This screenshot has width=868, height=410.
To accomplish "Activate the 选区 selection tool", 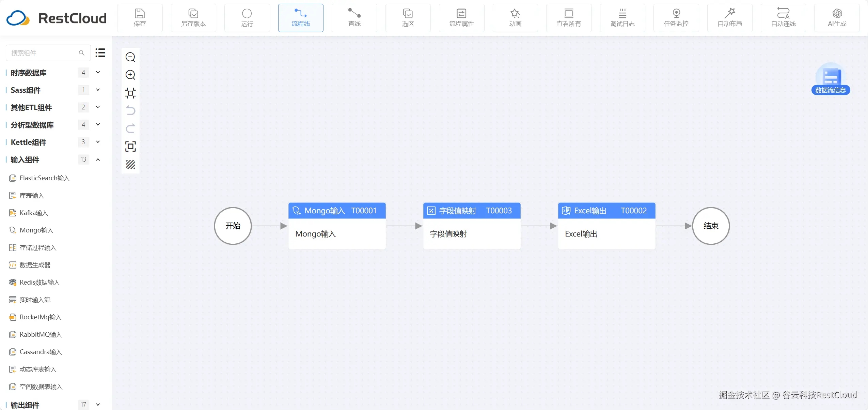I will [x=408, y=18].
